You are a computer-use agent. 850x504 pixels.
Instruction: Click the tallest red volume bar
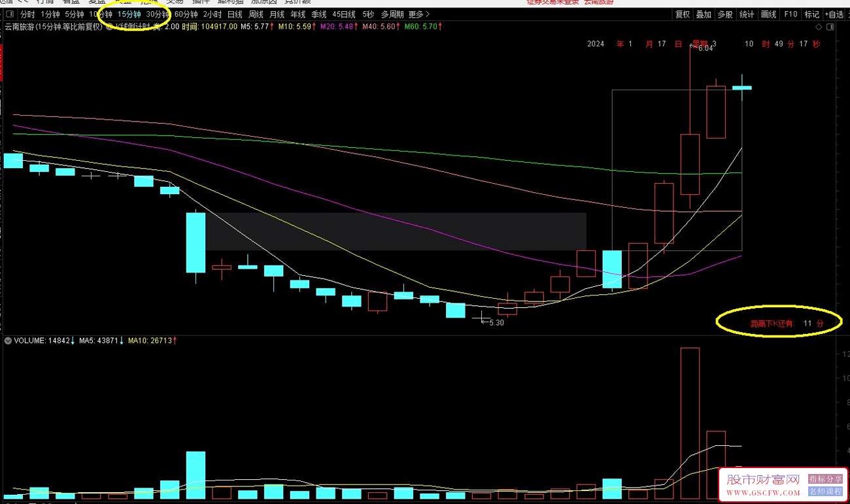coord(690,423)
